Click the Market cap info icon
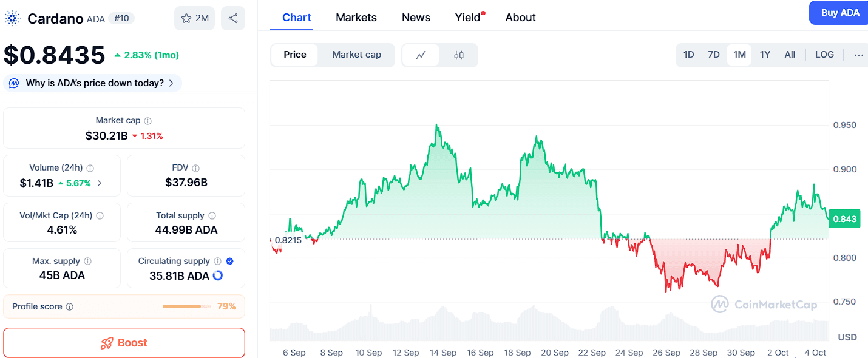 pyautogui.click(x=148, y=121)
